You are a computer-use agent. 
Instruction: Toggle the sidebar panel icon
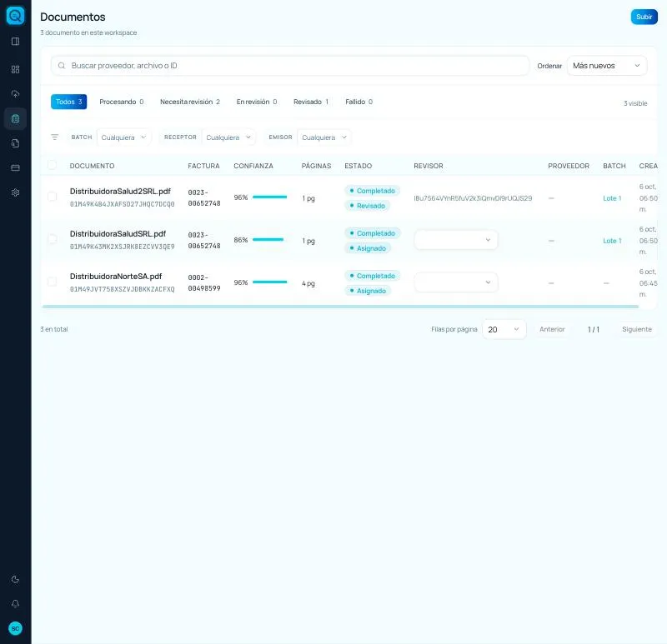15,41
